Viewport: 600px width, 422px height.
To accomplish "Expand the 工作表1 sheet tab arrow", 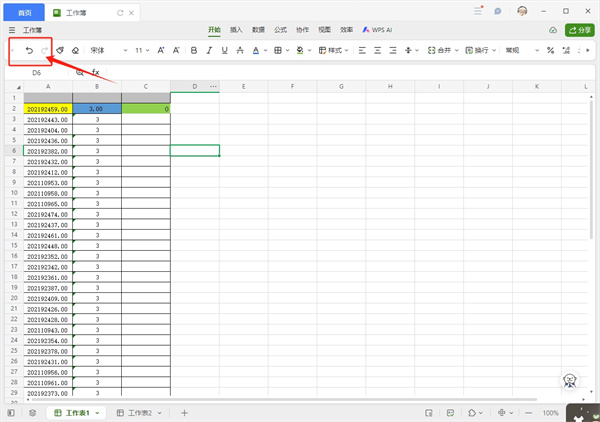I will tap(97, 413).
